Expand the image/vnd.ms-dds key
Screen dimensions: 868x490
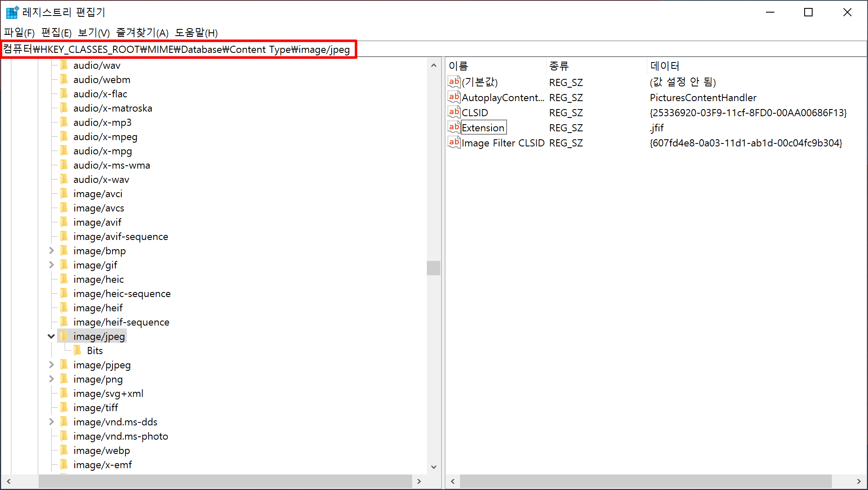pos(51,422)
